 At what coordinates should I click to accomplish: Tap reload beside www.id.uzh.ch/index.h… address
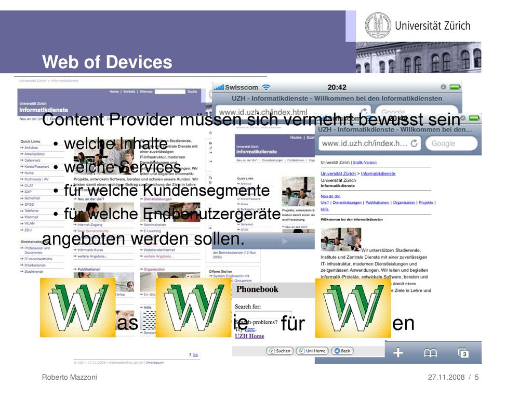coord(414,143)
